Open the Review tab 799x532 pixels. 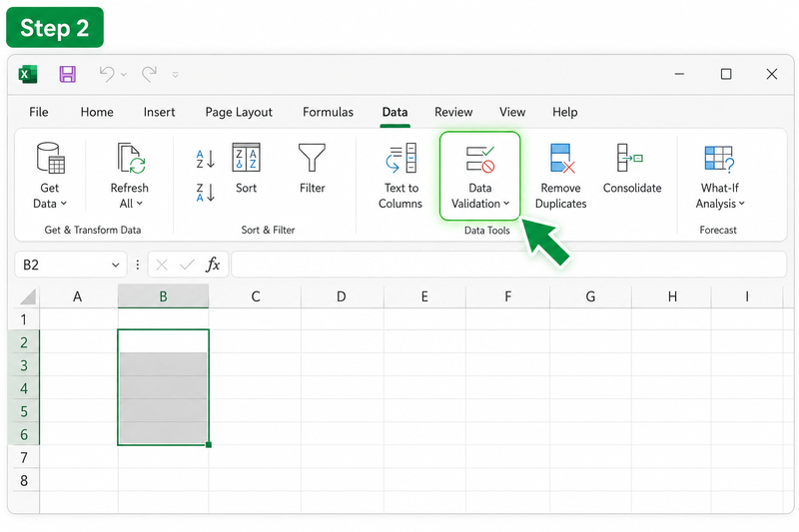pos(453,112)
